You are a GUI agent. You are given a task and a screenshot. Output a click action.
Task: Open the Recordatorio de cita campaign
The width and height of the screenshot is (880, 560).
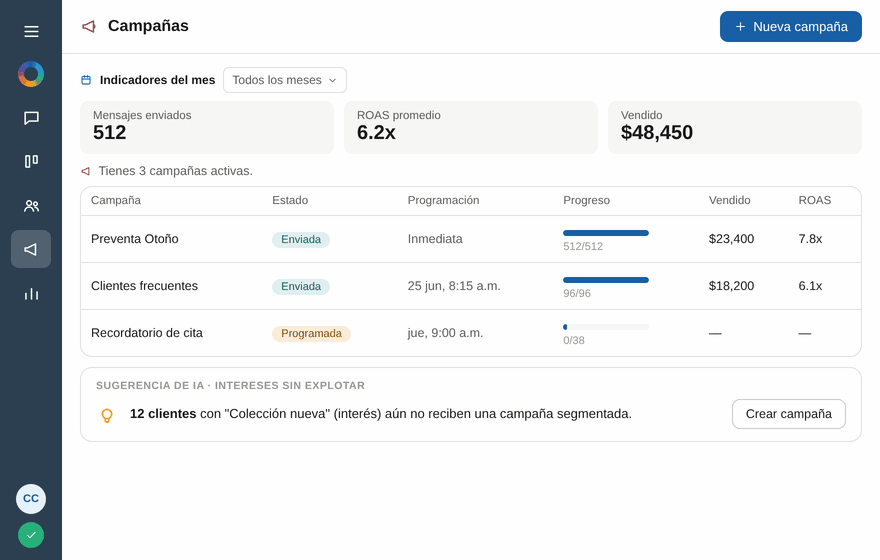(x=146, y=333)
